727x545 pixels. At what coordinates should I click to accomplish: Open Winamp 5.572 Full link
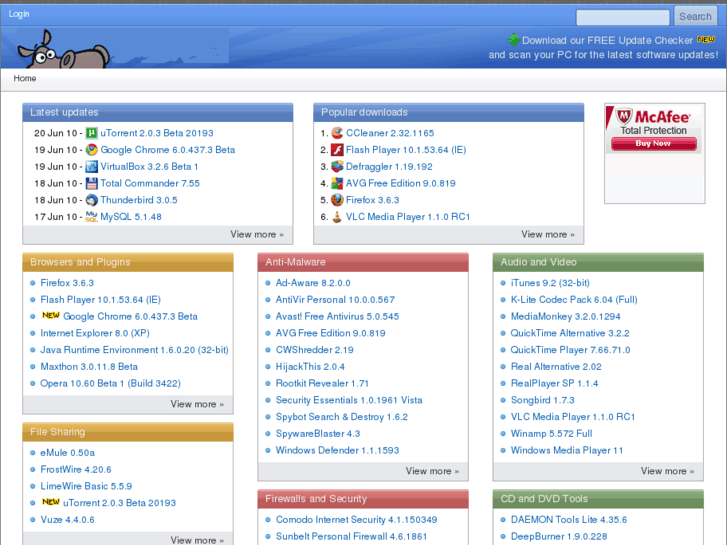point(552,433)
